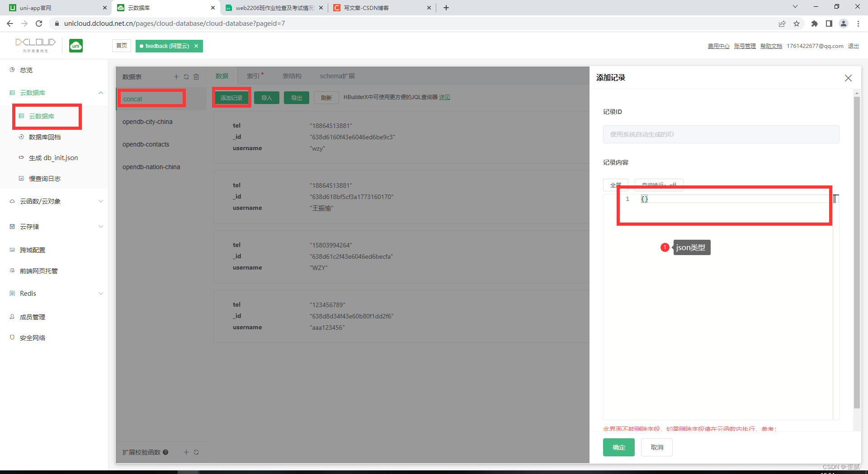Click the 添加记录 button
This screenshot has width=868, height=474.
click(231, 98)
